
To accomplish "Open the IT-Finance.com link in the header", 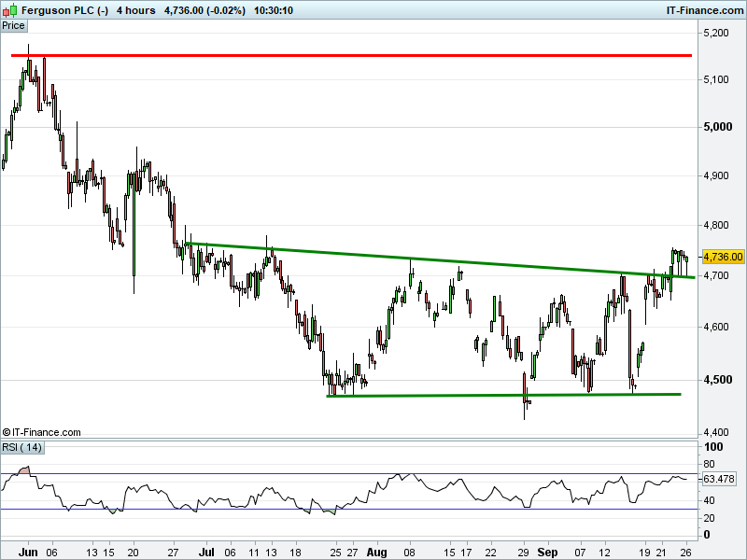I will (705, 10).
